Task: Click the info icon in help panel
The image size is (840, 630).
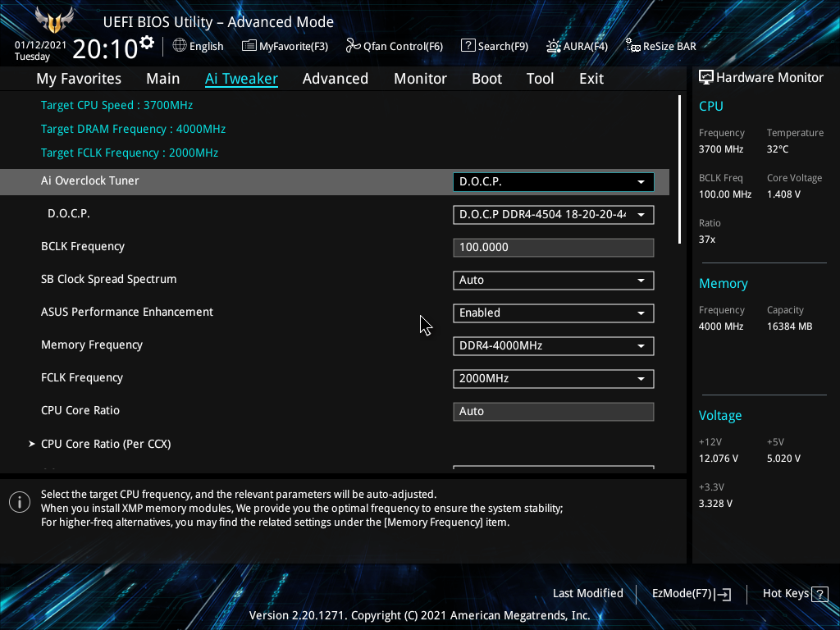Action: pos(20,502)
